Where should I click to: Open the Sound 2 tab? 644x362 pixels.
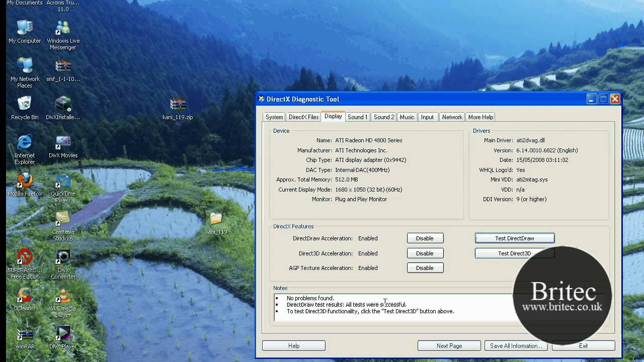click(384, 117)
